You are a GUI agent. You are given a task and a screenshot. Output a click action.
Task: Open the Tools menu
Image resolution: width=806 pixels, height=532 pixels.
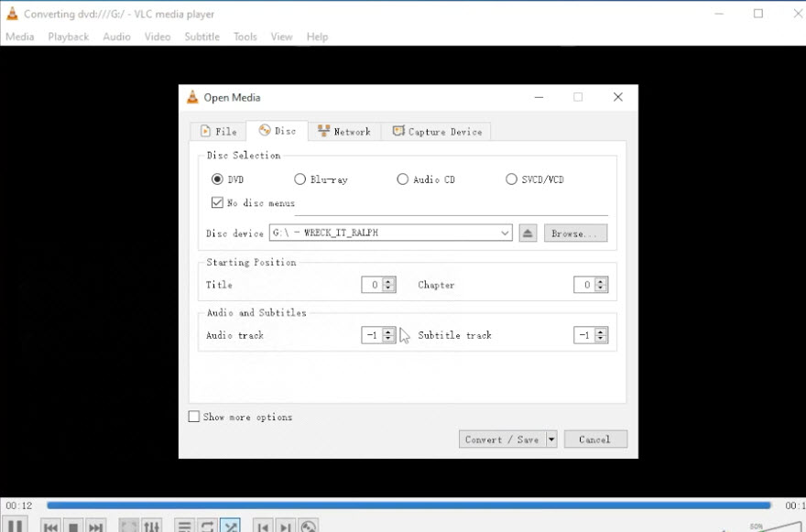245,37
